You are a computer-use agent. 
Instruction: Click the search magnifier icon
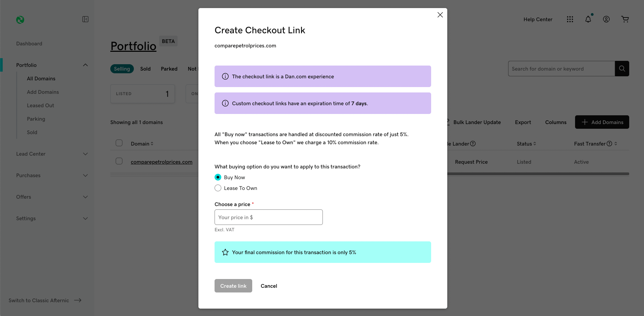click(621, 69)
